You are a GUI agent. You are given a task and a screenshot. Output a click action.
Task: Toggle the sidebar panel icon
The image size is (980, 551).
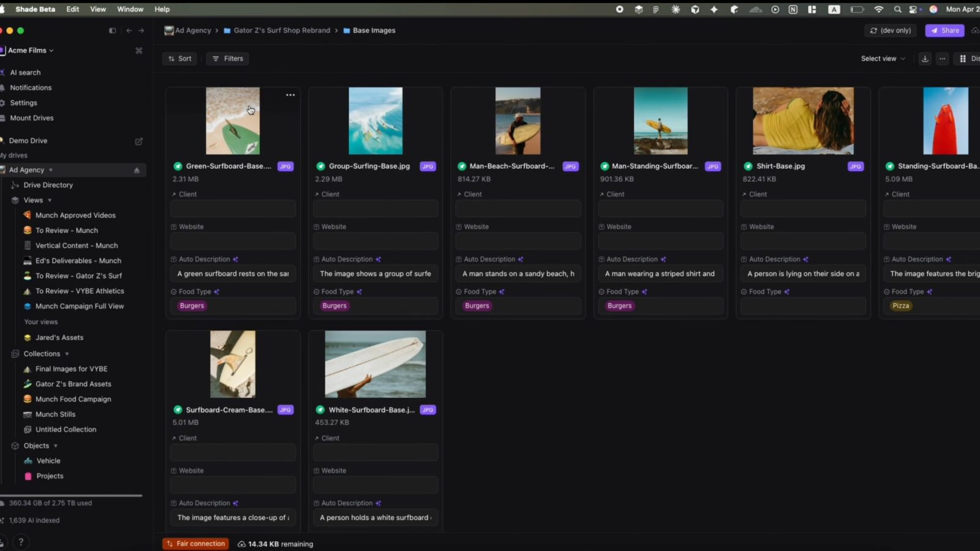(x=112, y=31)
